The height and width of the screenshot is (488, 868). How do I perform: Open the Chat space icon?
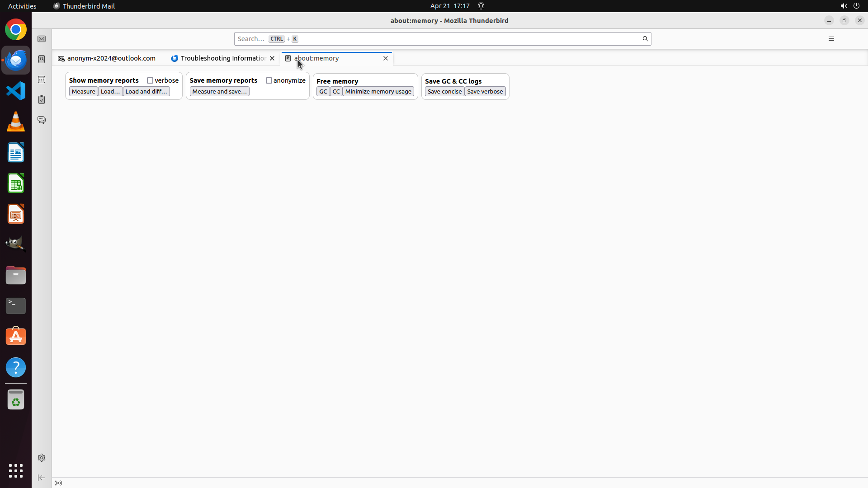click(x=42, y=120)
